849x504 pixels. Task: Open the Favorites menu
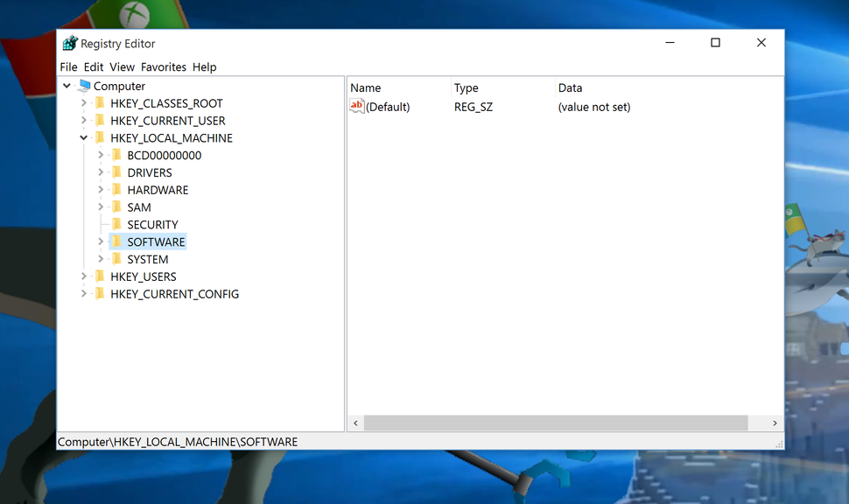coord(163,66)
